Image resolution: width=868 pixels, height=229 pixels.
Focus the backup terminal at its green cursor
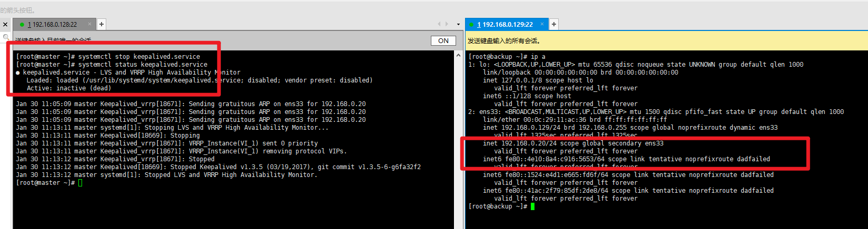pos(532,206)
